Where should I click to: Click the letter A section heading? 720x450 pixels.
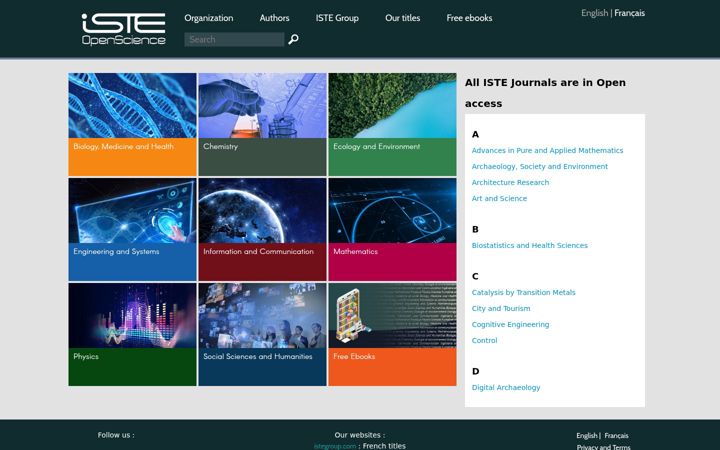(475, 135)
